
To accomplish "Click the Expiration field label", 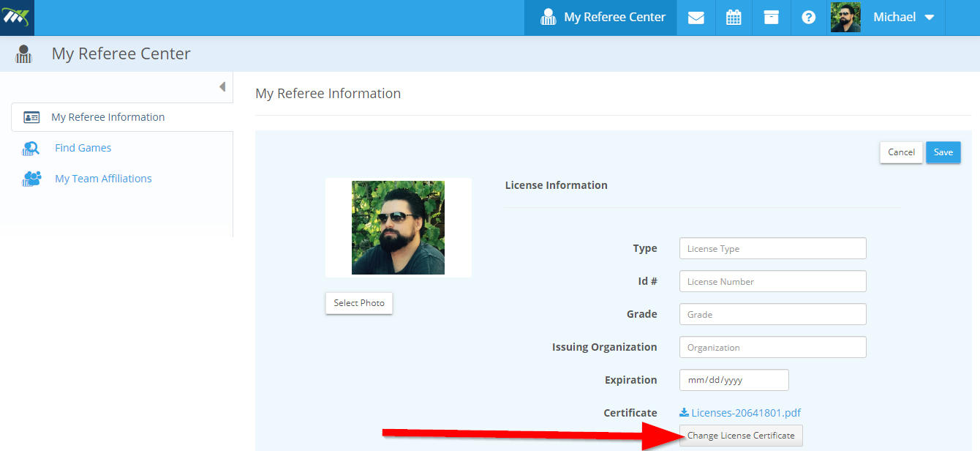I will tap(631, 380).
